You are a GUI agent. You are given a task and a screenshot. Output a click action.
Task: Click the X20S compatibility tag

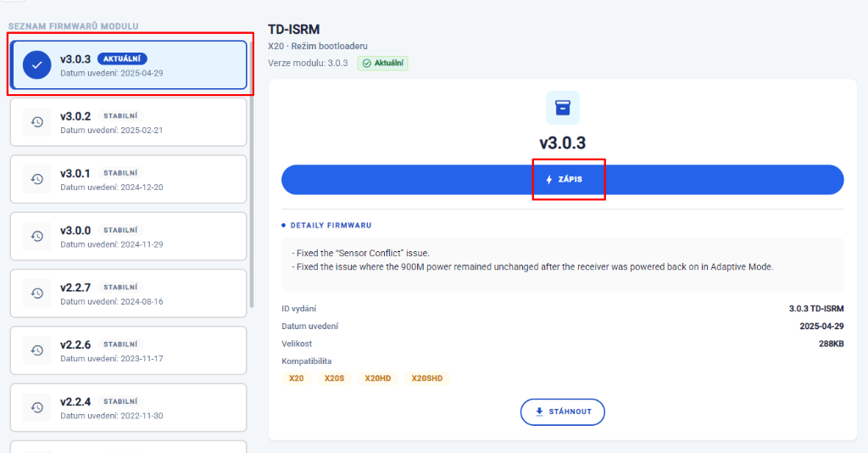click(334, 378)
